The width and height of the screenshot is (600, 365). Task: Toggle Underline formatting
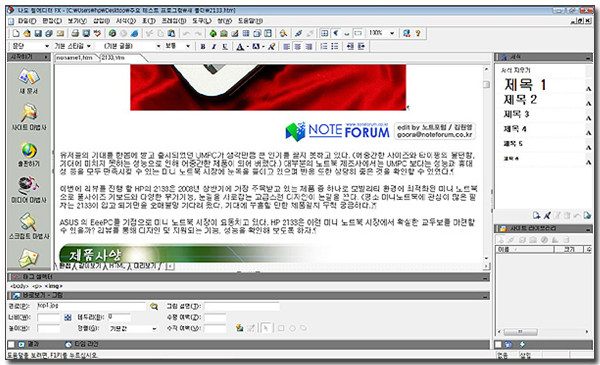tap(225, 46)
